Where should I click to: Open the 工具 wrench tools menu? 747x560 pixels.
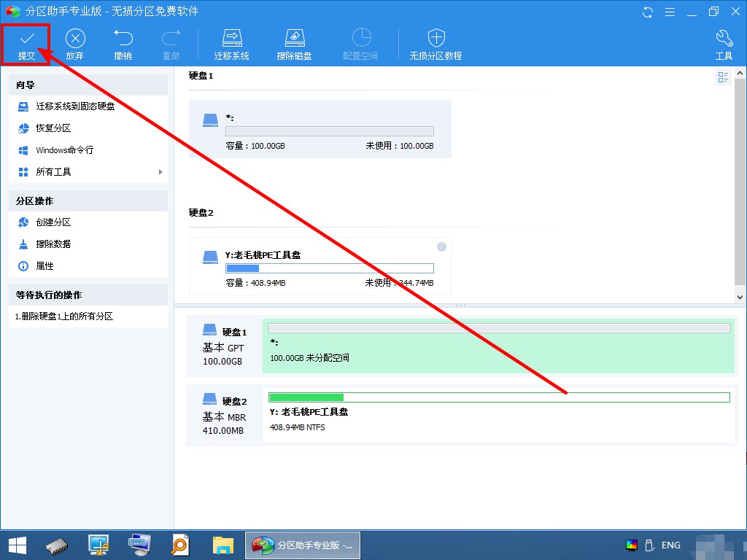[x=724, y=44]
